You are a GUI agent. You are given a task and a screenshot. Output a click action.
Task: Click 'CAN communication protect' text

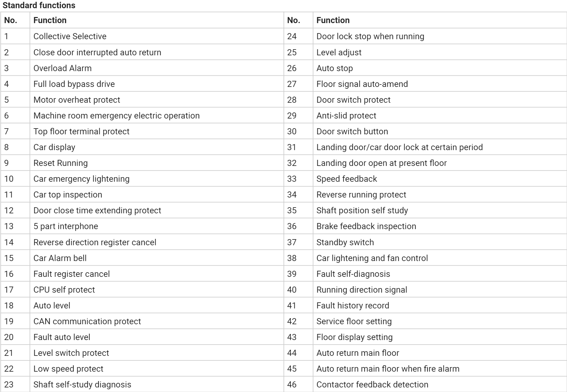(87, 322)
